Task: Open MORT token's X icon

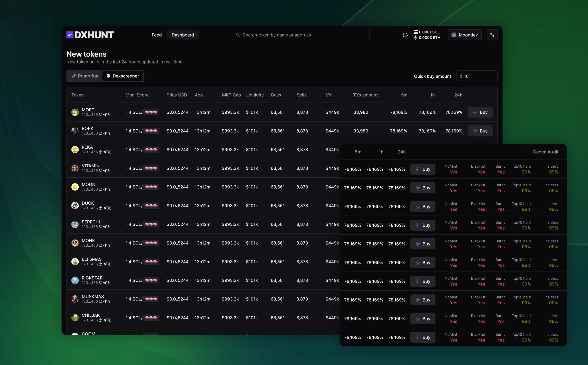Action: point(109,115)
